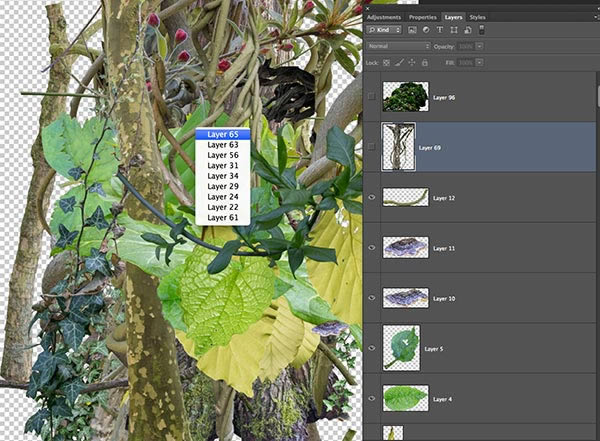Click Layer 5 leaf thumbnail
600x441 pixels.
click(401, 348)
